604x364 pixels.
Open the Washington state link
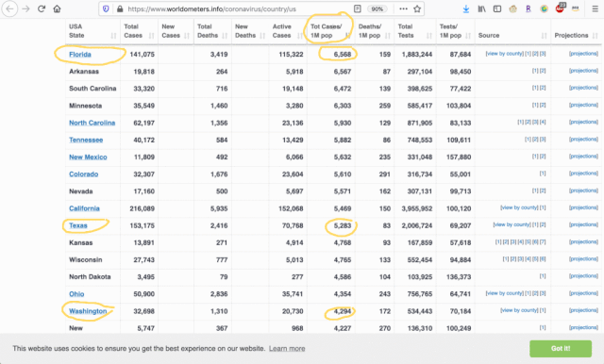(88, 311)
